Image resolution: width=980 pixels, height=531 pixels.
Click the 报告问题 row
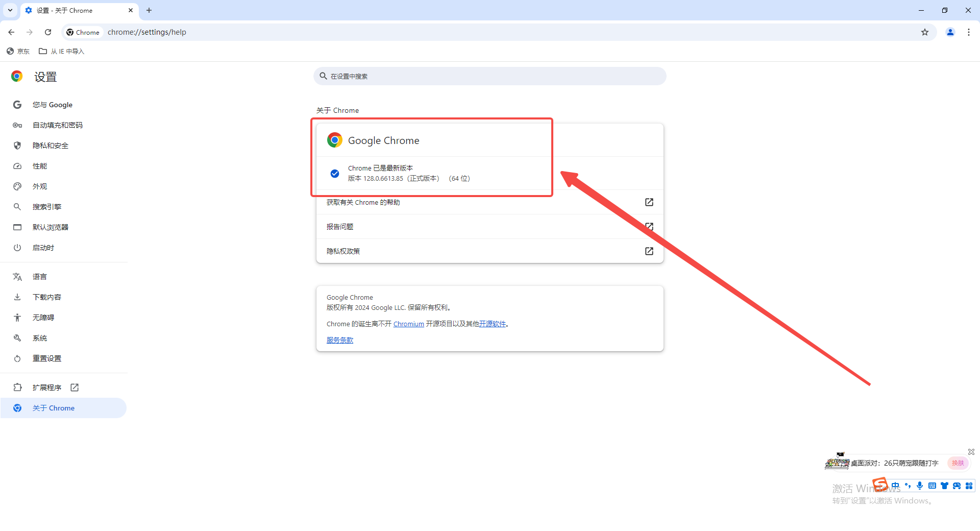[x=489, y=227]
